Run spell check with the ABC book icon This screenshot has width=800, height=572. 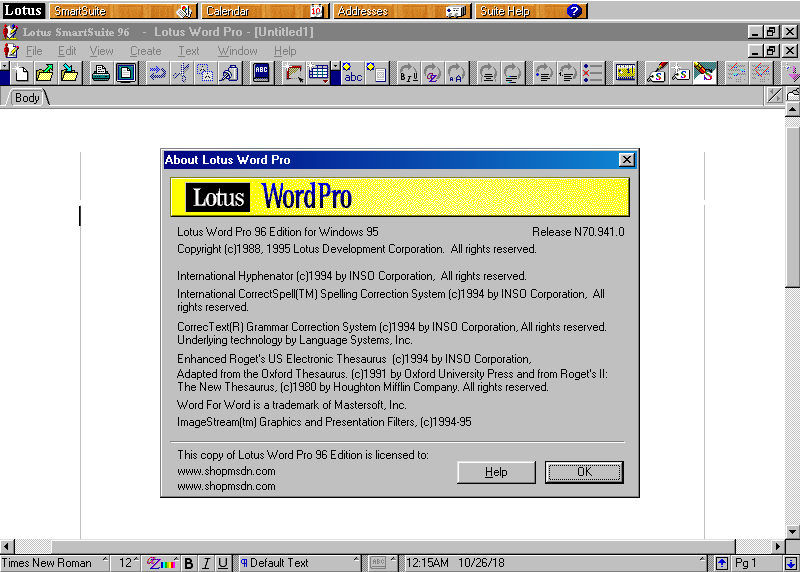[261, 73]
